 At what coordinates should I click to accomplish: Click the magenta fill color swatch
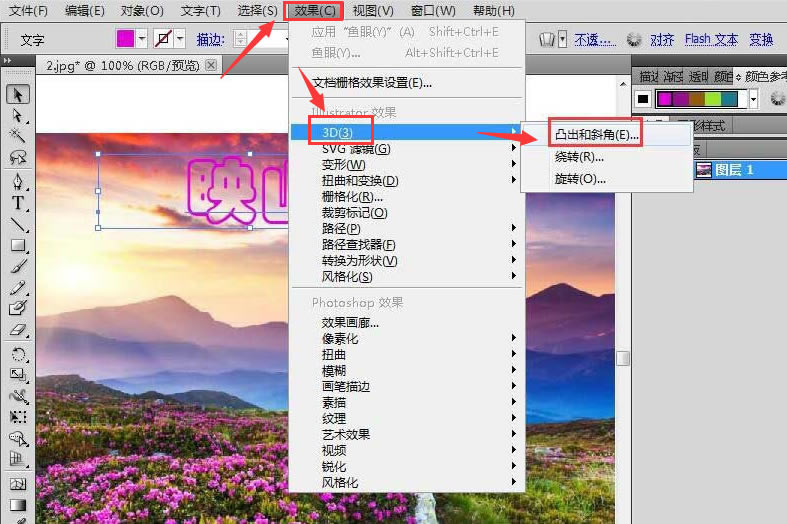click(125, 39)
